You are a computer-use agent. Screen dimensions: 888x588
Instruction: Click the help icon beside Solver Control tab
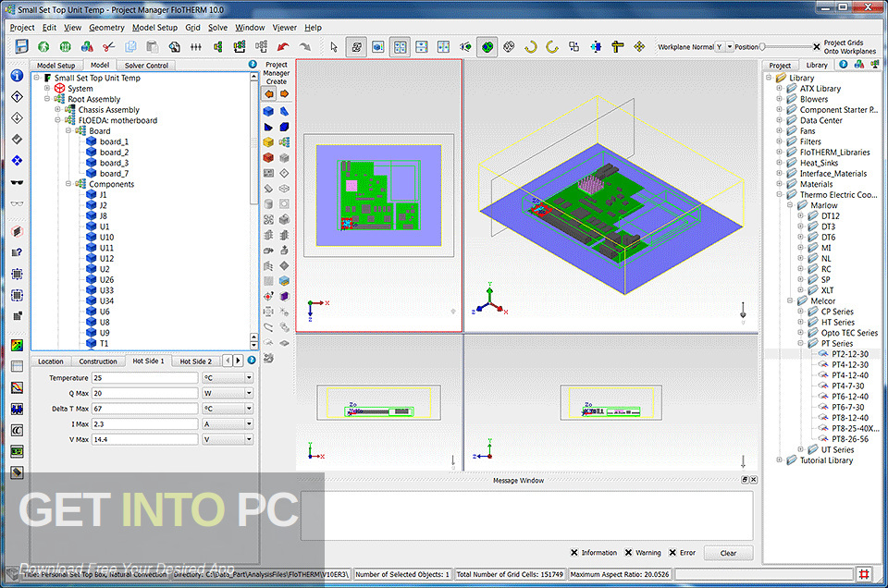pyautogui.click(x=253, y=65)
